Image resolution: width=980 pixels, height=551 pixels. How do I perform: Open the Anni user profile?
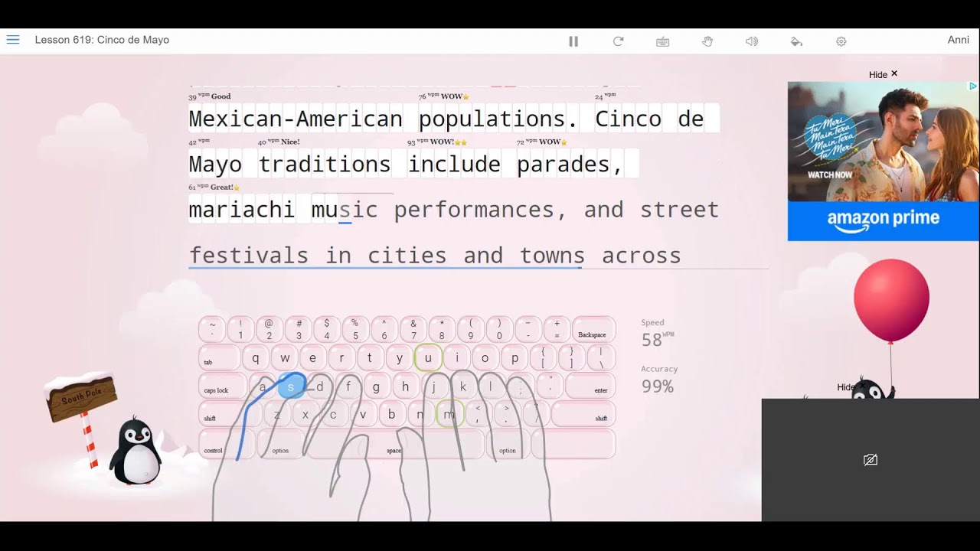click(959, 40)
